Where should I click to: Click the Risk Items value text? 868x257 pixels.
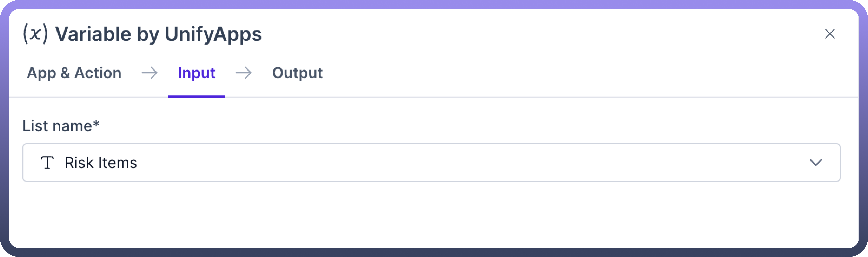[x=101, y=163]
